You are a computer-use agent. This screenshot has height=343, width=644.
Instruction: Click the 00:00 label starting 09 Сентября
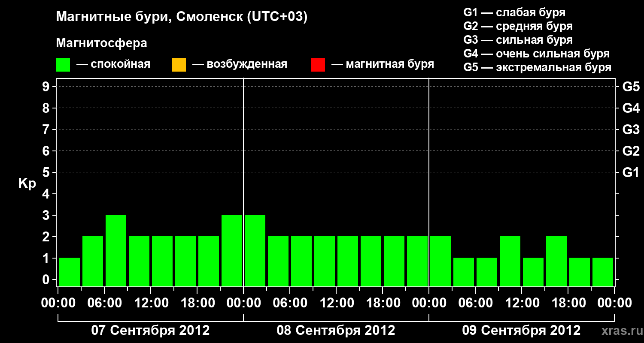tap(429, 303)
